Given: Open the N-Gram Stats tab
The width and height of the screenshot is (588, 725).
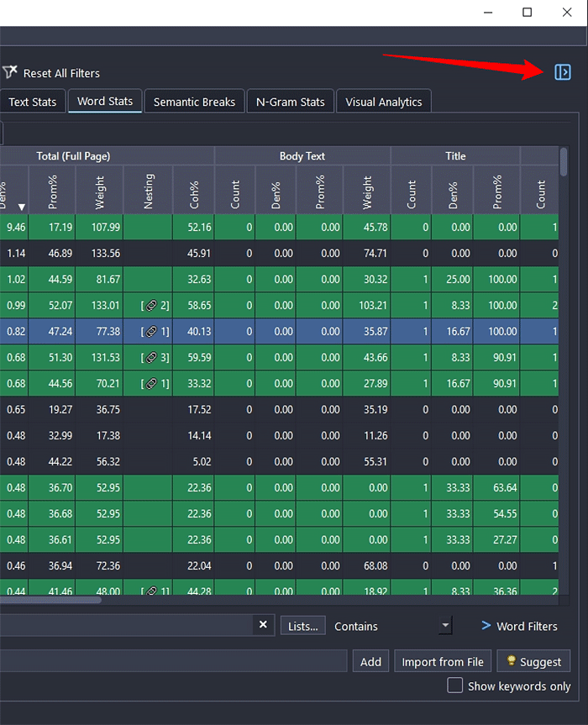Looking at the screenshot, I should point(290,102).
